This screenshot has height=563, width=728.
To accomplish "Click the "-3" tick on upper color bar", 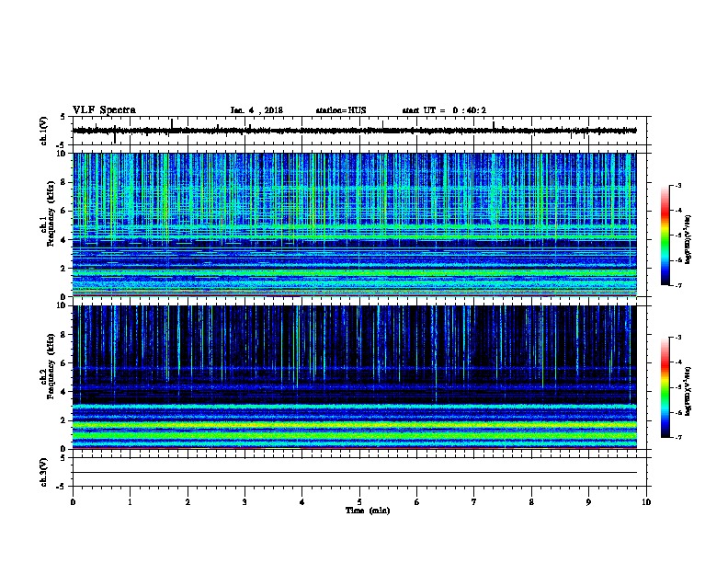I will click(678, 185).
